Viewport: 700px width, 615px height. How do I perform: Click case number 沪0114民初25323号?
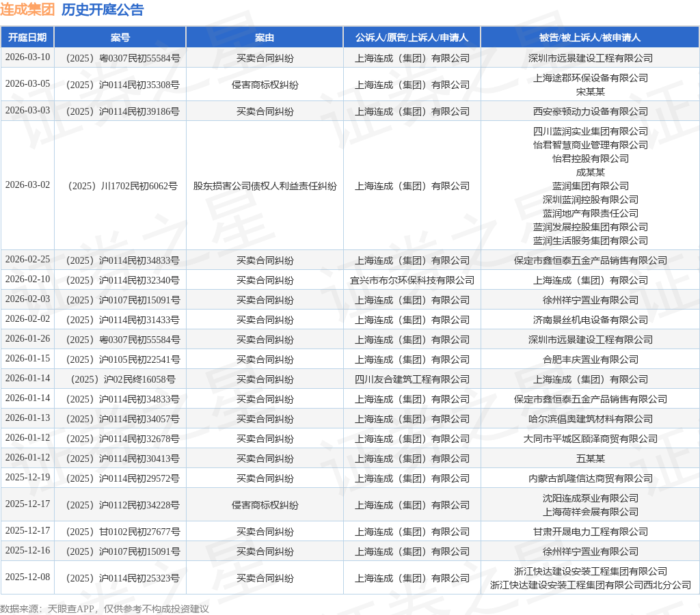point(123,578)
